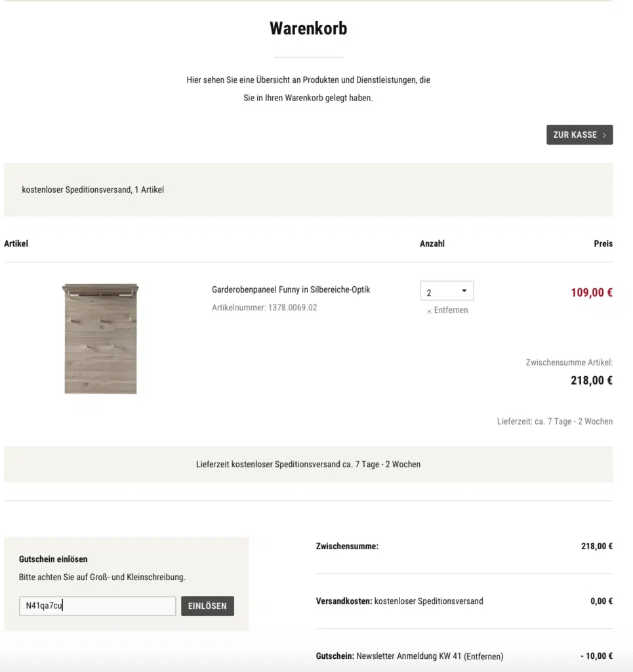This screenshot has width=633, height=672.
Task: Click the chevron arrow on ZUR KASSE
Action: (604, 135)
